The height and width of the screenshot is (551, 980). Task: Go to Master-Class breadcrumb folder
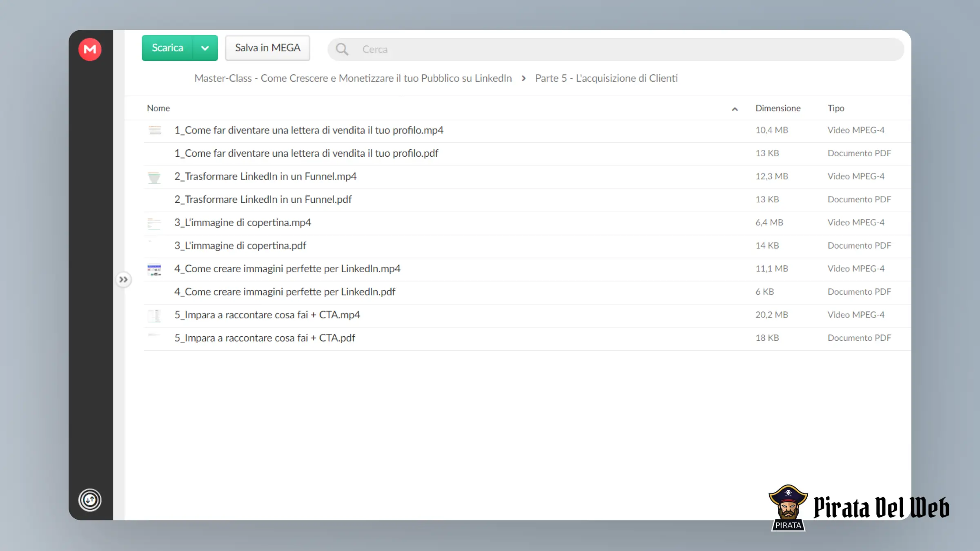pos(353,78)
